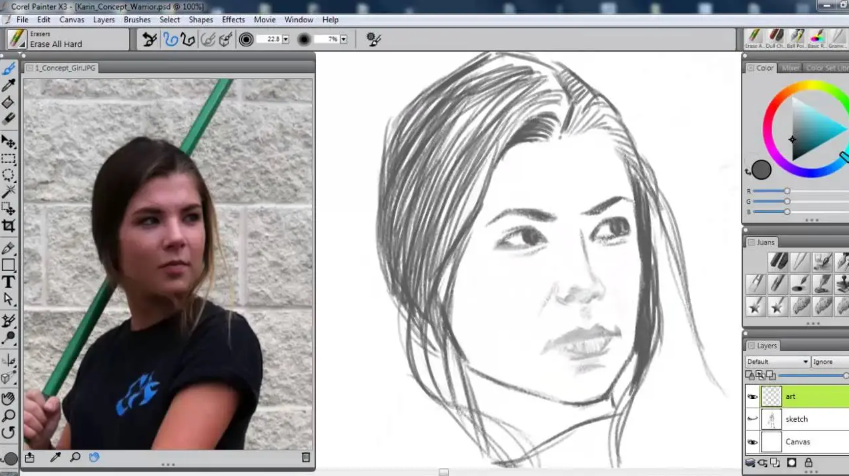Select the art layer thumbnail
The height and width of the screenshot is (476, 849).
771,397
